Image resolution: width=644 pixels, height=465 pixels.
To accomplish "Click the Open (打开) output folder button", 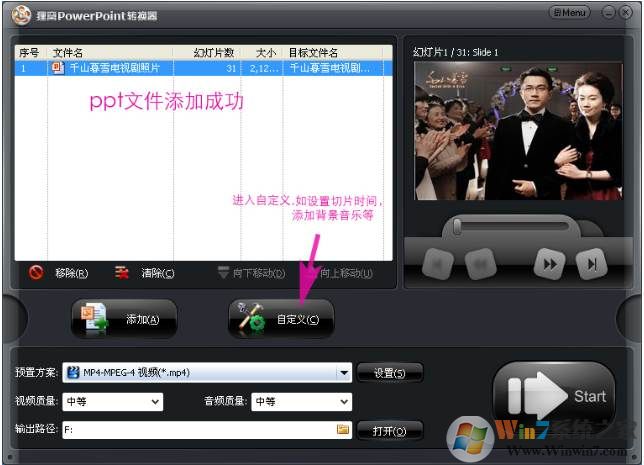I will click(389, 431).
